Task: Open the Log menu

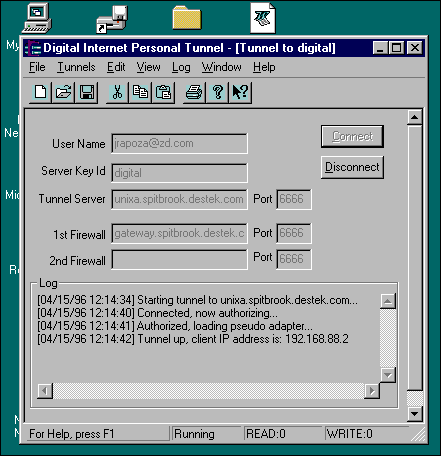Action: pyautogui.click(x=181, y=67)
